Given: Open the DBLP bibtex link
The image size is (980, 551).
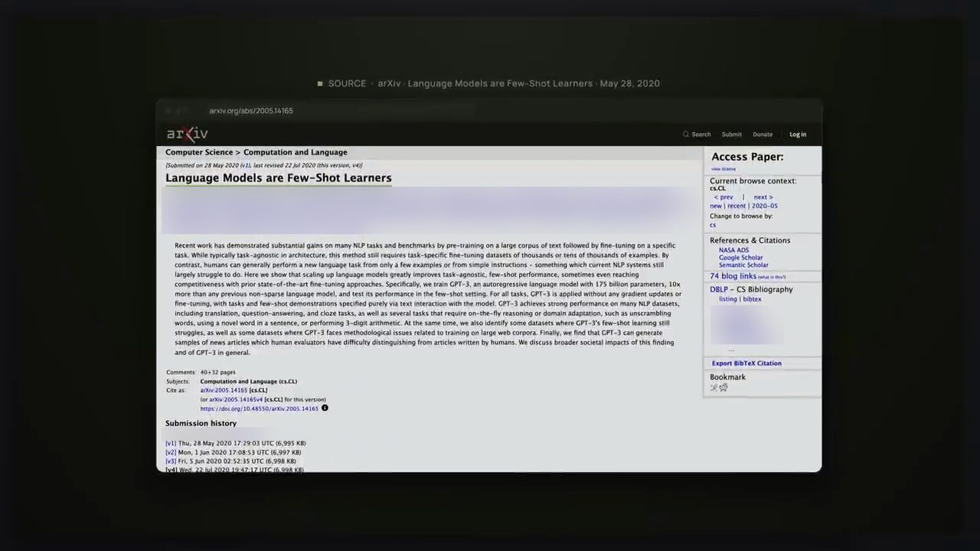Looking at the screenshot, I should (x=752, y=299).
